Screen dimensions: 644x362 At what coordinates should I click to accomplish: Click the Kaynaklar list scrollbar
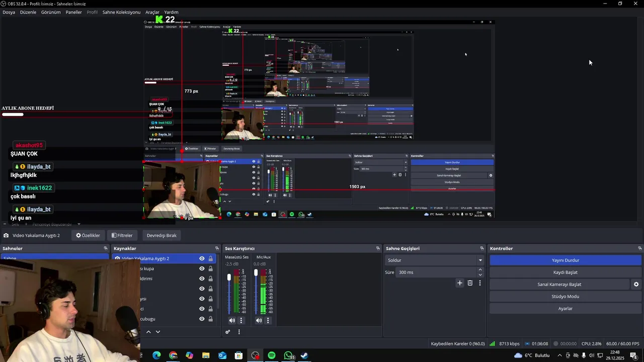(x=218, y=282)
